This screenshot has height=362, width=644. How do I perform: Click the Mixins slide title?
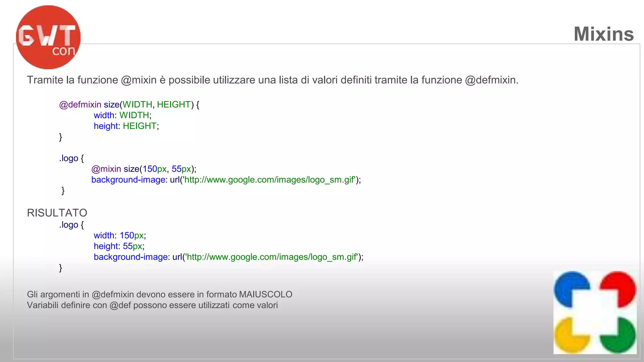pyautogui.click(x=603, y=34)
